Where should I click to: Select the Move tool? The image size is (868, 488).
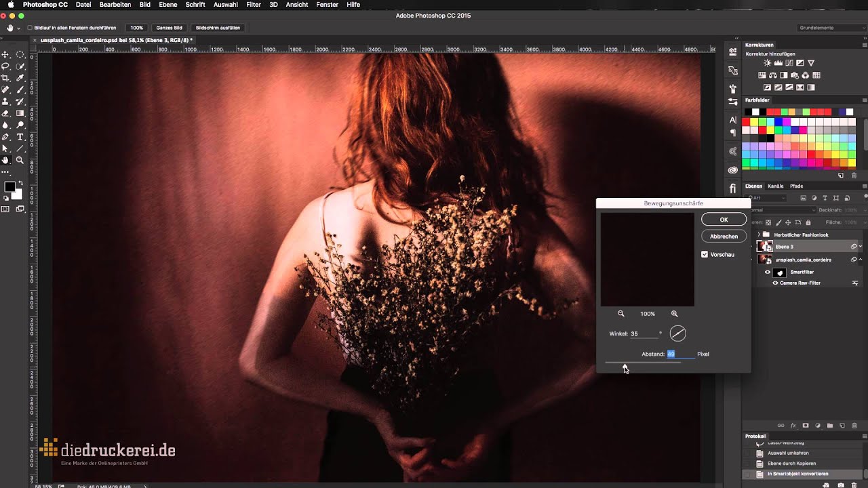point(5,54)
